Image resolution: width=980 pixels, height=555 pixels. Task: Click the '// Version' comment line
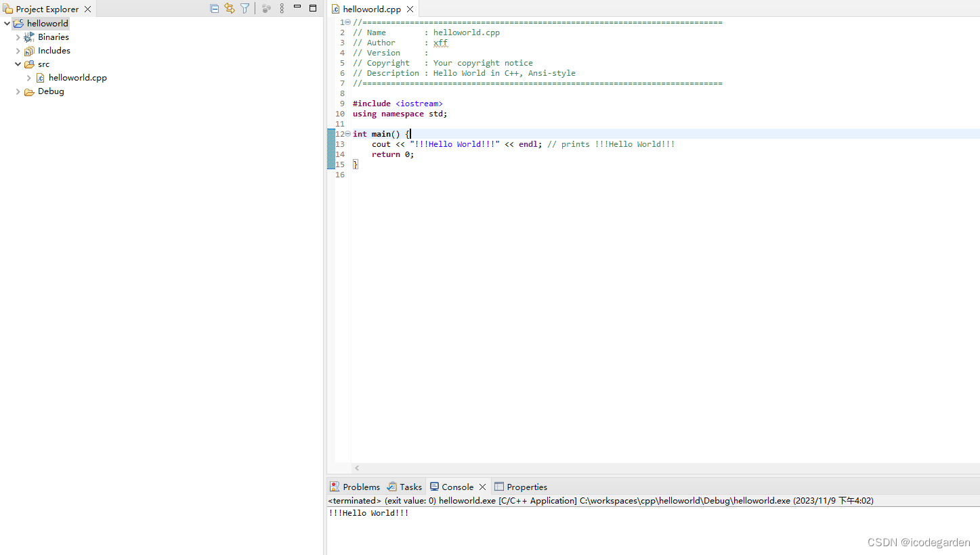390,53
